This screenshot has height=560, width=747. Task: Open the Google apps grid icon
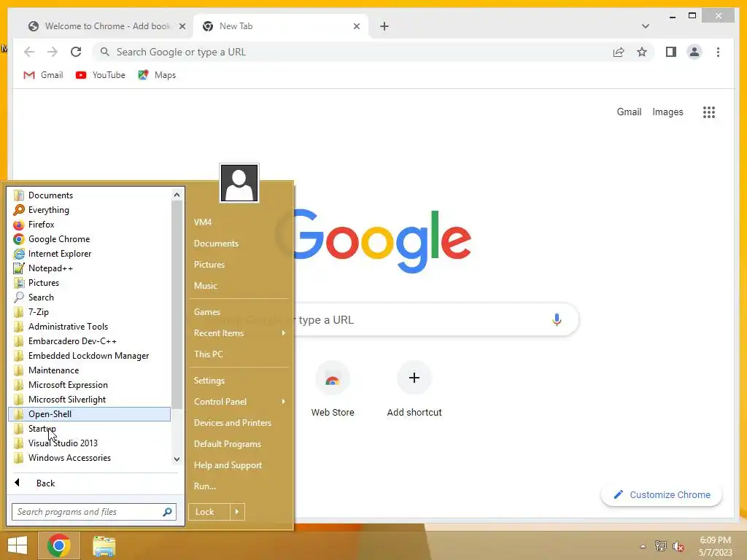pos(709,112)
